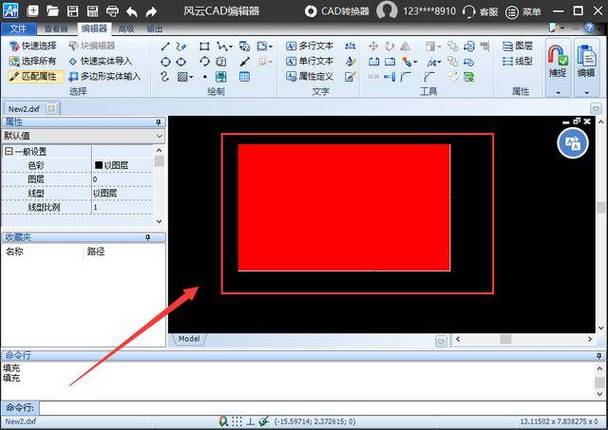Toggle the grid dots icon in status bar

tap(237, 421)
